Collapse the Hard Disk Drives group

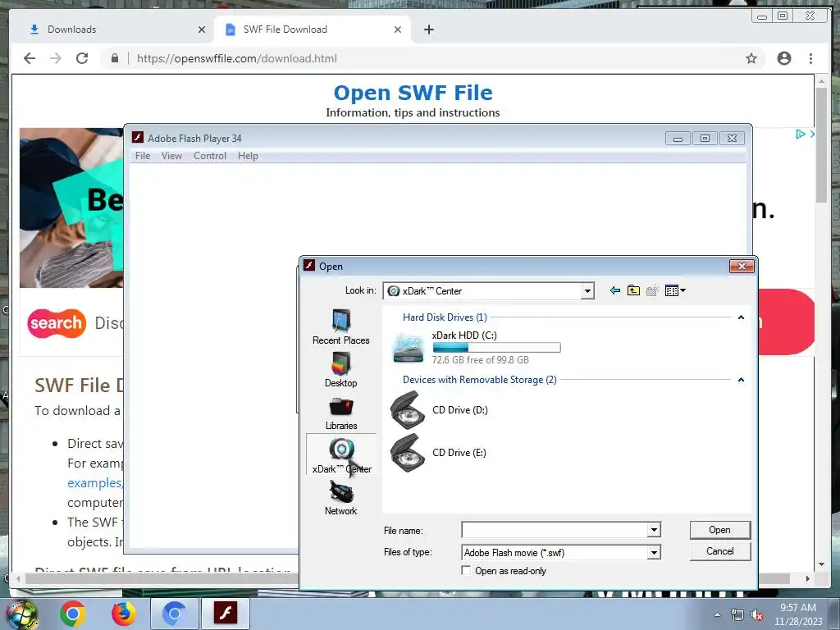pos(741,317)
